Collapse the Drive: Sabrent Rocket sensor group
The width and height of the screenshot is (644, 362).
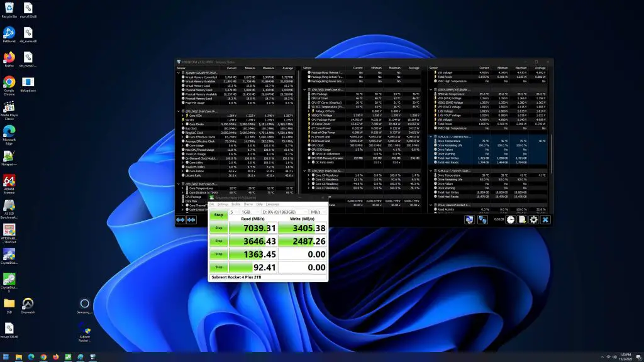coord(431,205)
